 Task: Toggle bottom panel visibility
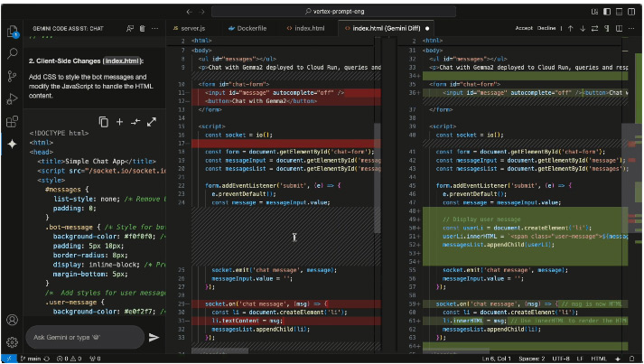point(619,12)
